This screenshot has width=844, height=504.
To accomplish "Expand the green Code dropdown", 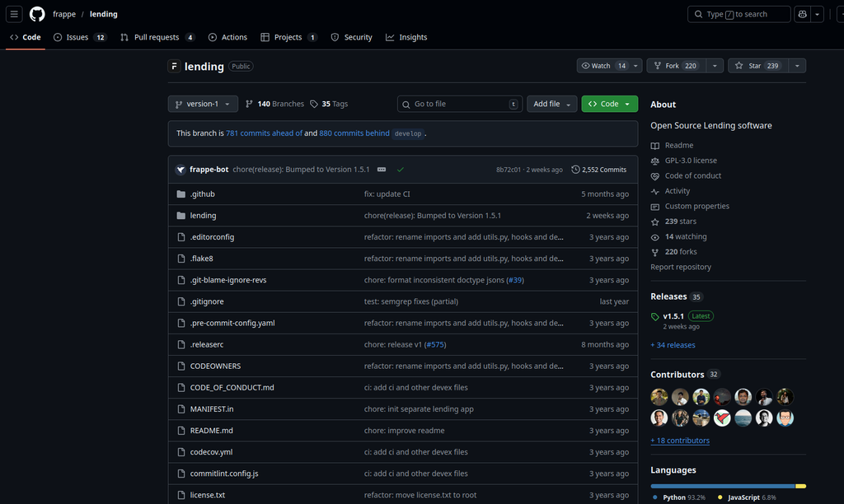I will pyautogui.click(x=609, y=104).
